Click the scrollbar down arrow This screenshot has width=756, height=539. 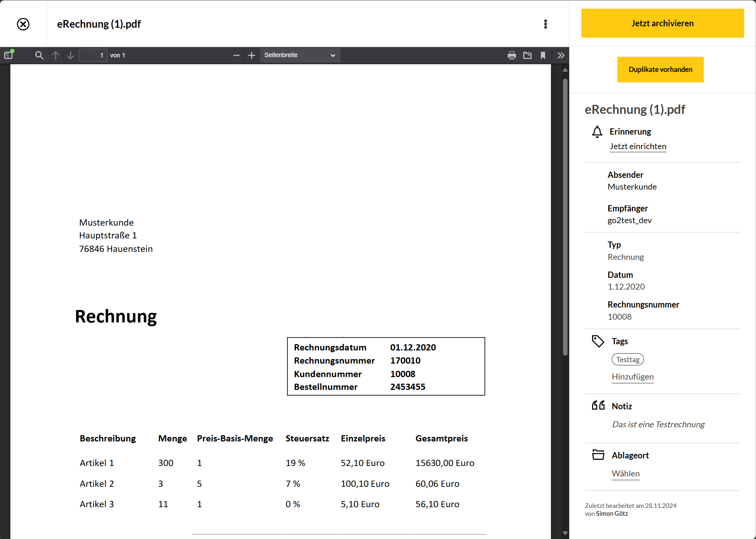point(565,533)
